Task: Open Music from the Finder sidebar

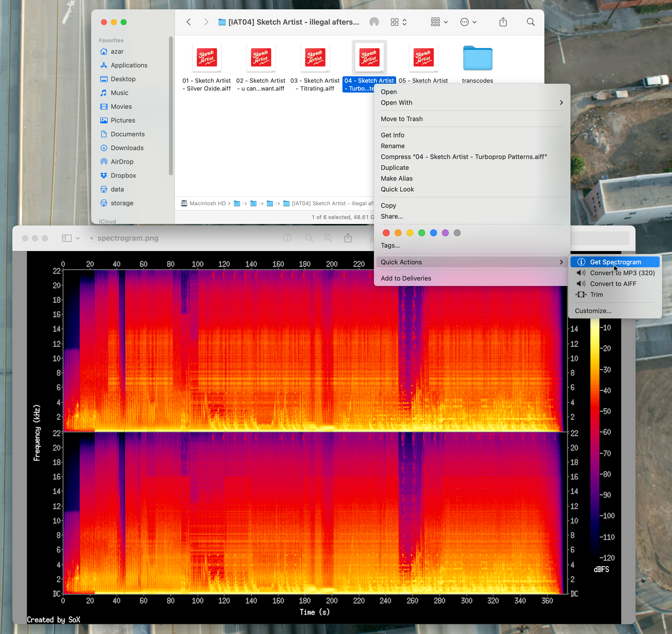Action: click(120, 93)
